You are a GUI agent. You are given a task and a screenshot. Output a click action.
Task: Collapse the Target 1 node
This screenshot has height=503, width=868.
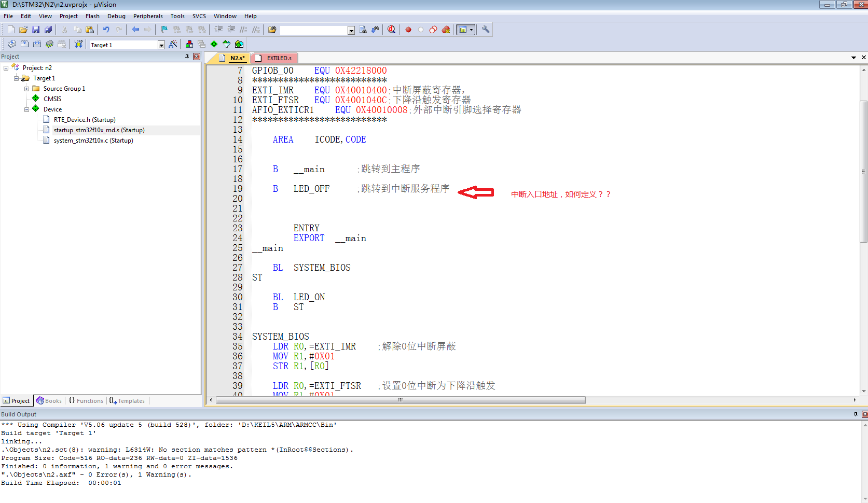click(16, 78)
